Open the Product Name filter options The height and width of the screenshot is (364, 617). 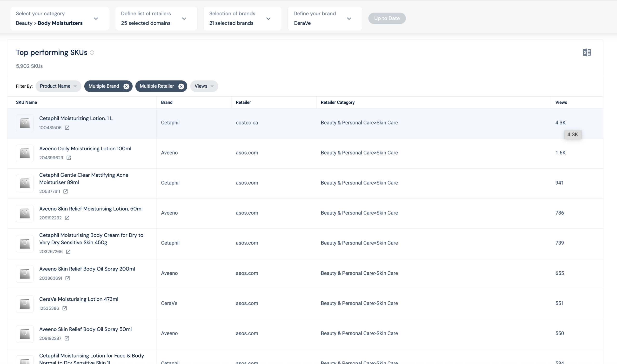[58, 86]
